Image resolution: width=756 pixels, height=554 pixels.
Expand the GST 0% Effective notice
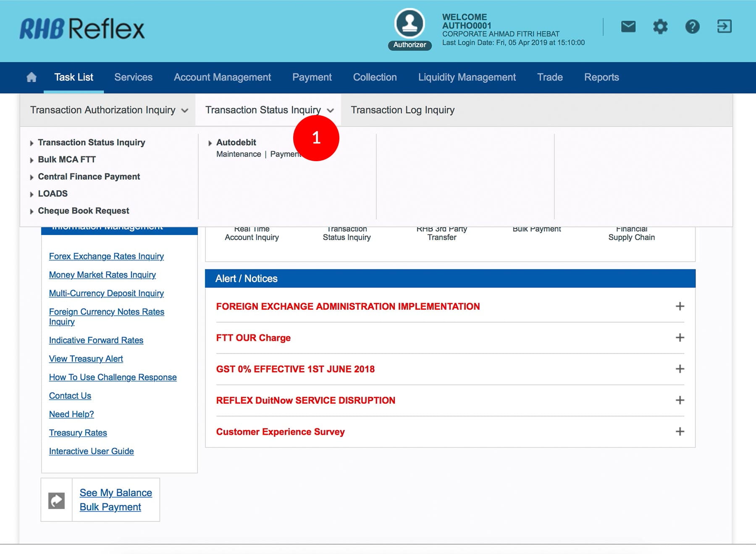click(x=680, y=369)
